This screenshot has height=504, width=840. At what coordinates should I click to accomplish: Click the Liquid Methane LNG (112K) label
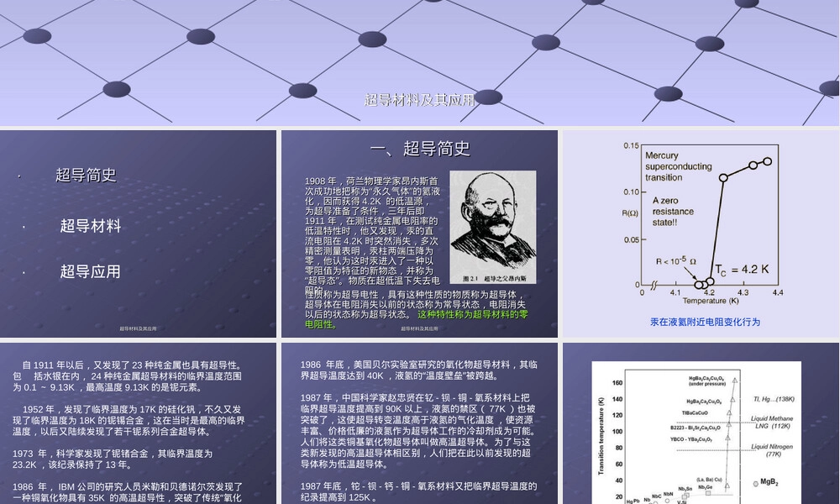(772, 422)
